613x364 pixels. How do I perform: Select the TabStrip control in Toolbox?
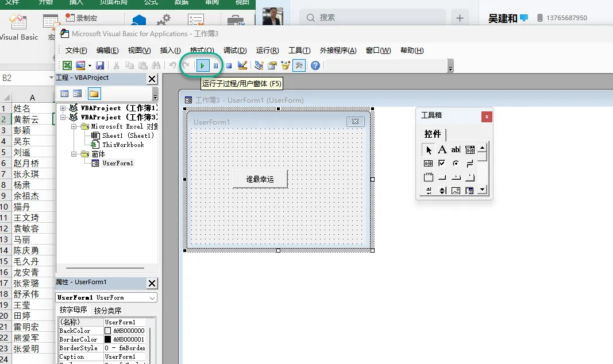tap(456, 177)
